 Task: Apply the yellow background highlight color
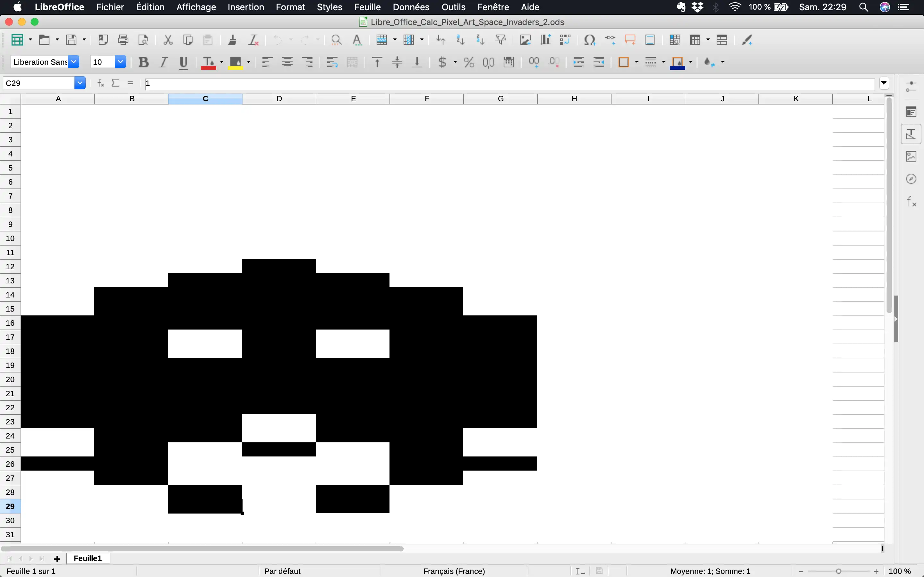(x=235, y=62)
